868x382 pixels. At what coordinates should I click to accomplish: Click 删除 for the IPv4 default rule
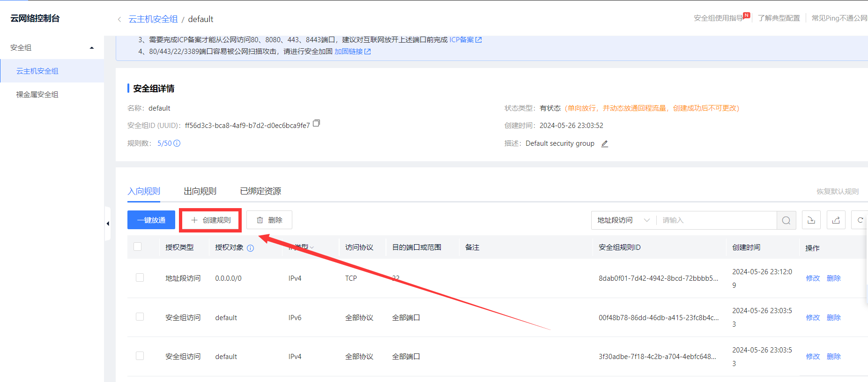tap(833, 357)
